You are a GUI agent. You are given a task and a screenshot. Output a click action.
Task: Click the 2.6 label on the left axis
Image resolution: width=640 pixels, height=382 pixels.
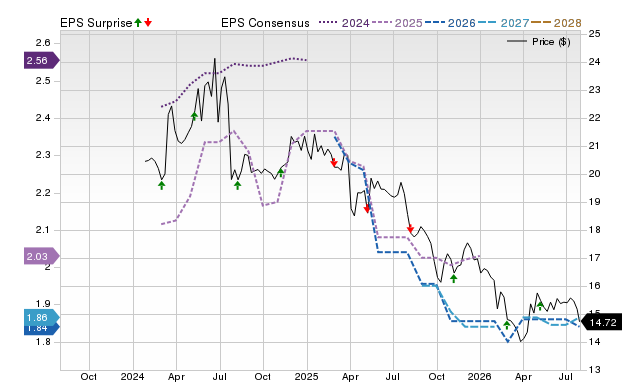coord(43,43)
